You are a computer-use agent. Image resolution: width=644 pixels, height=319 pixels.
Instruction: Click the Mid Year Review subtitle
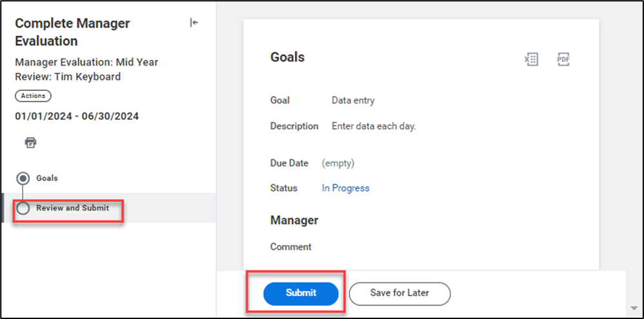pos(86,70)
